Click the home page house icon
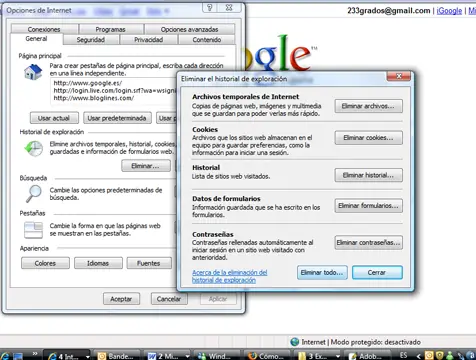The image size is (476, 360). tap(33, 72)
